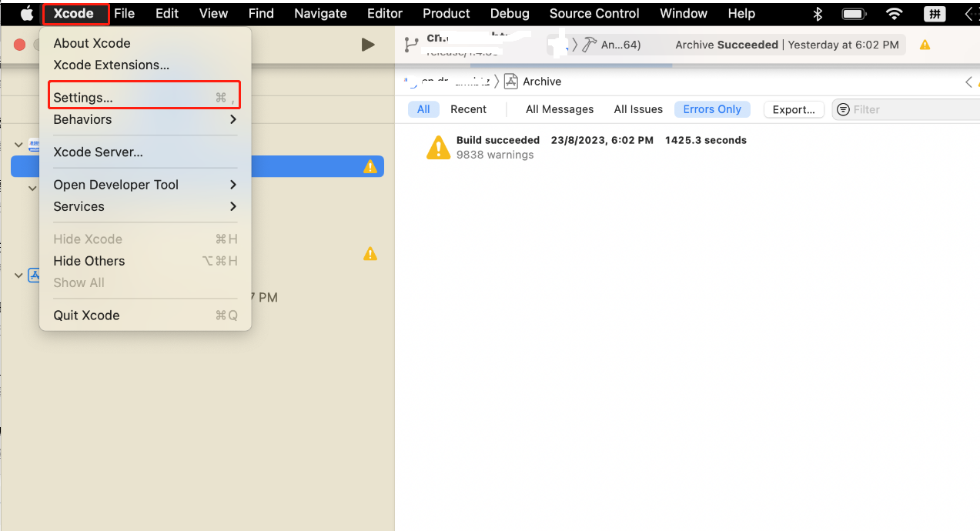The image size is (980, 531).
Task: Click the warning icon below the selected navigator row
Action: point(370,253)
